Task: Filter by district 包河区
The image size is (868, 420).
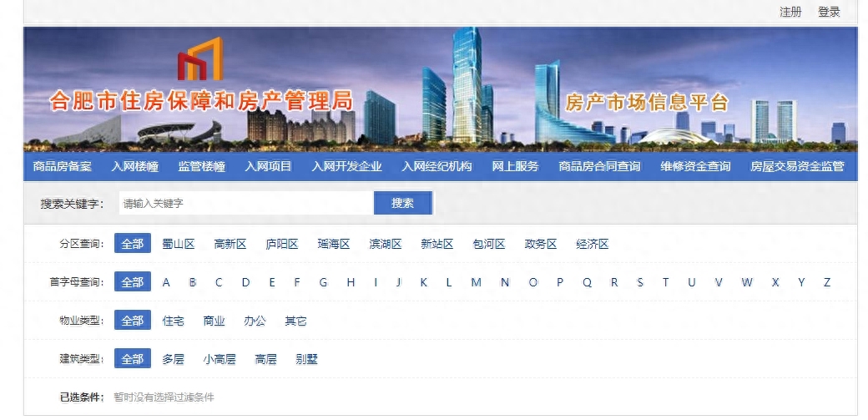Action: (x=489, y=244)
